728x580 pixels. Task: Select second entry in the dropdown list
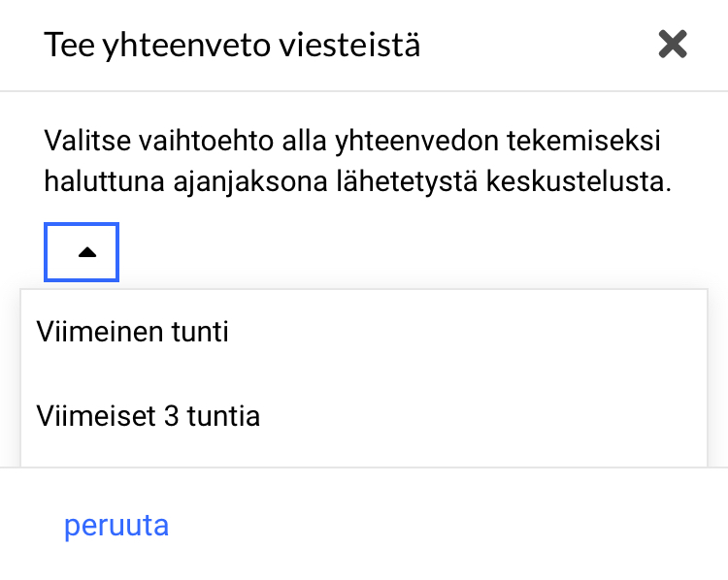[148, 417]
